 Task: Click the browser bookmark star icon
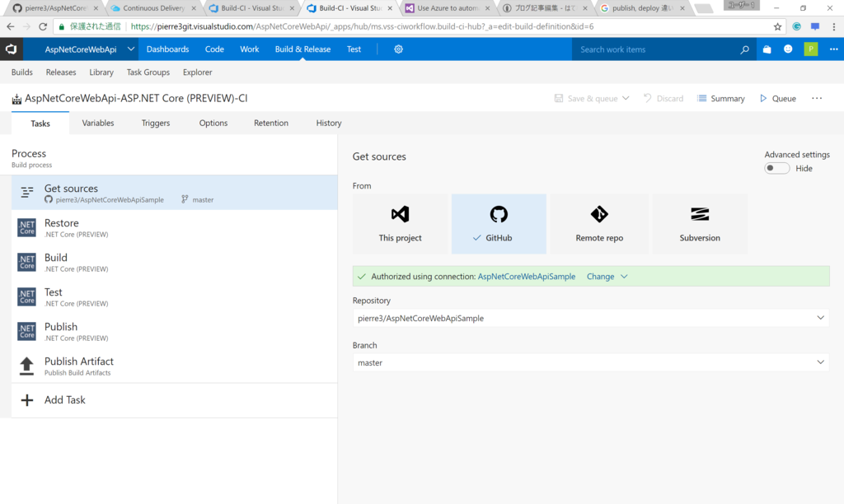tap(777, 26)
